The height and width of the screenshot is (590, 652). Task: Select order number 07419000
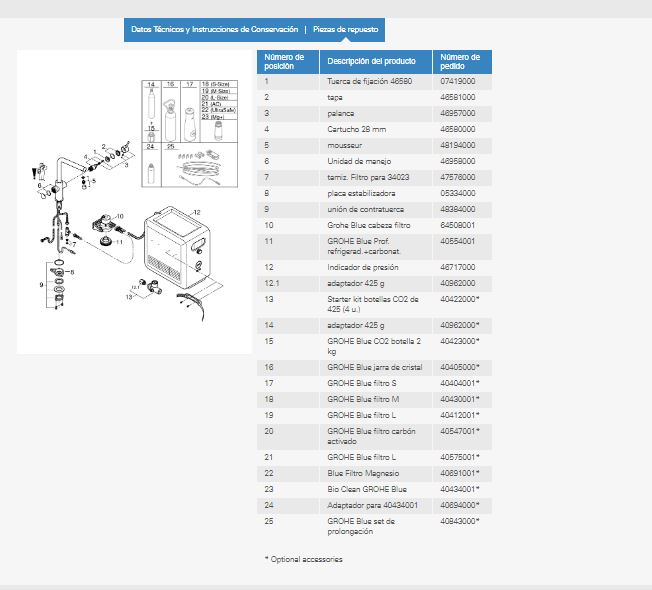[457, 81]
